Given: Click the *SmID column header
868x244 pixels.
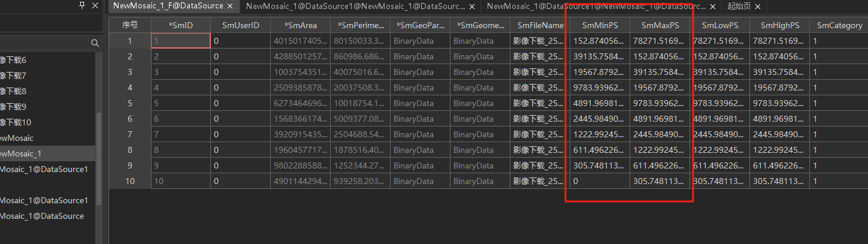Looking at the screenshot, I should coord(181,26).
